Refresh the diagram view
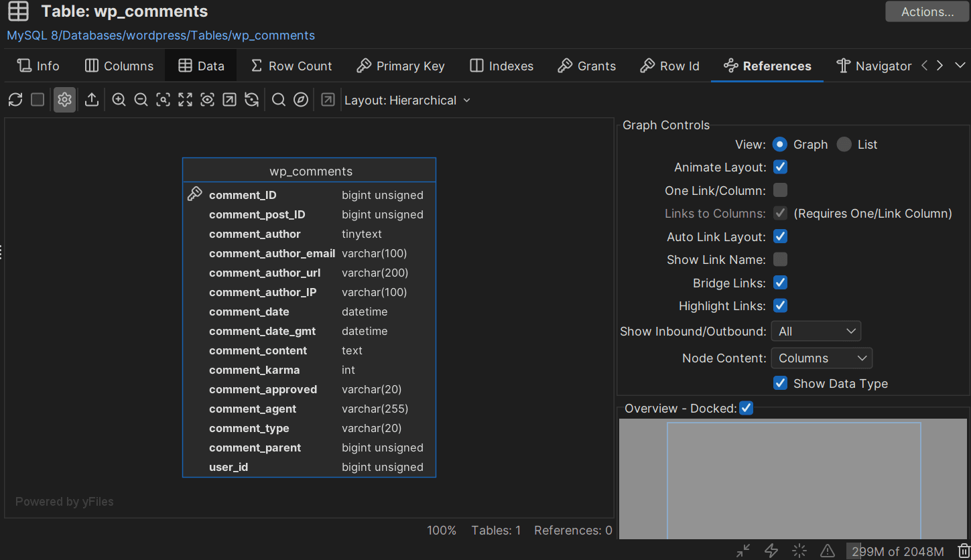The image size is (971, 560). coord(15,99)
